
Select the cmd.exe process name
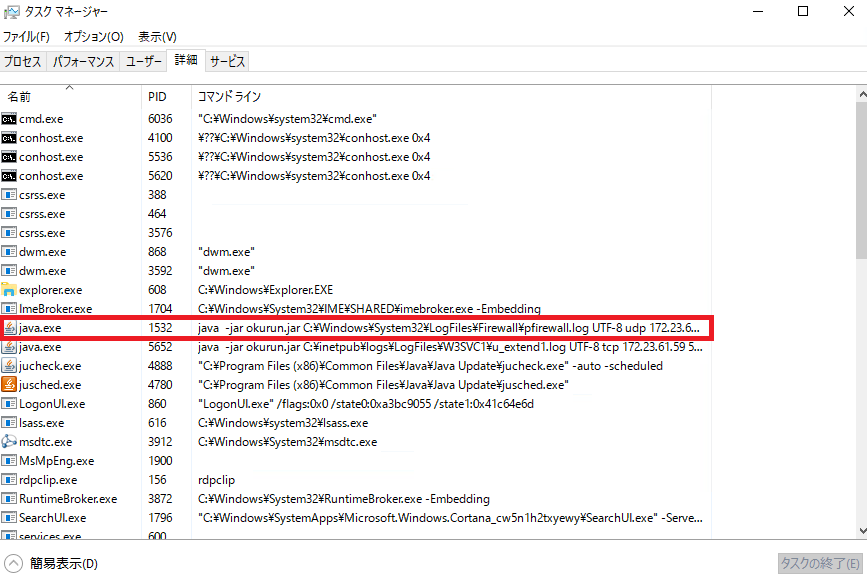pyautogui.click(x=41, y=119)
